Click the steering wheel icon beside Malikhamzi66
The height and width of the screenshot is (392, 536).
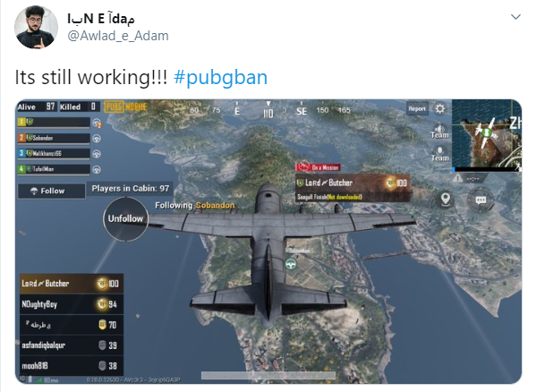coord(97,154)
